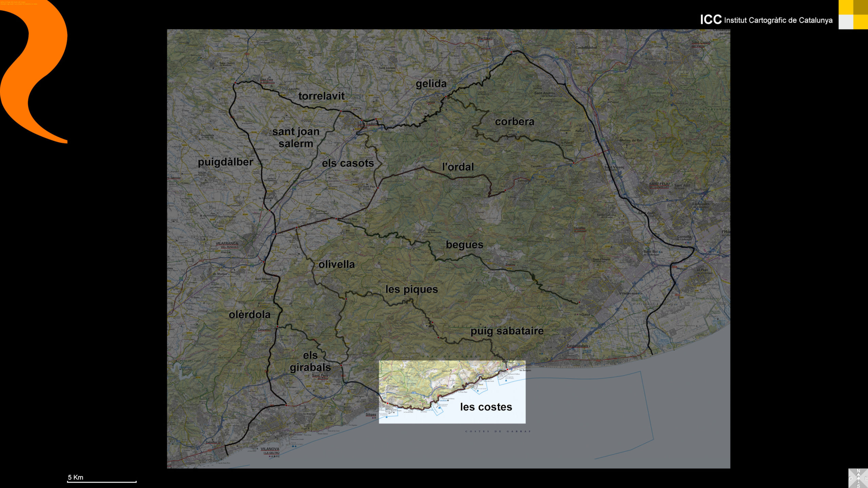
Task: Select the olèrdola route label
Action: [x=250, y=314]
